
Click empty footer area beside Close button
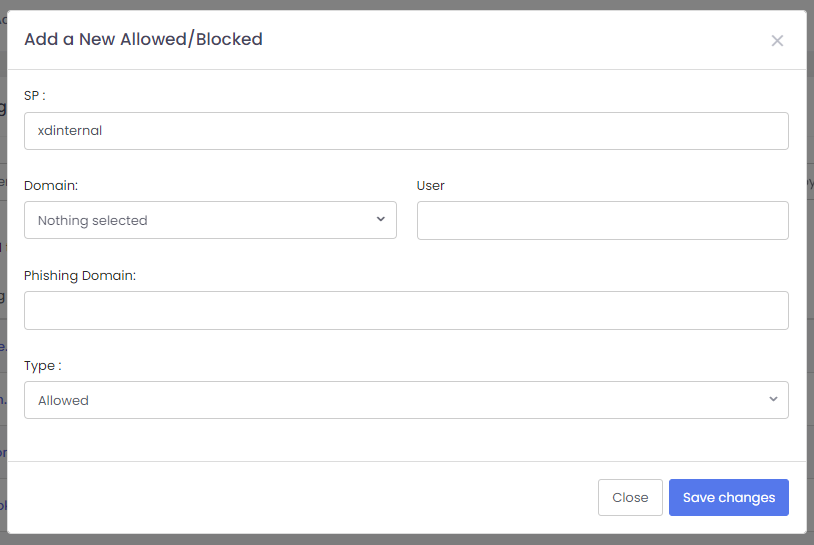(x=300, y=497)
